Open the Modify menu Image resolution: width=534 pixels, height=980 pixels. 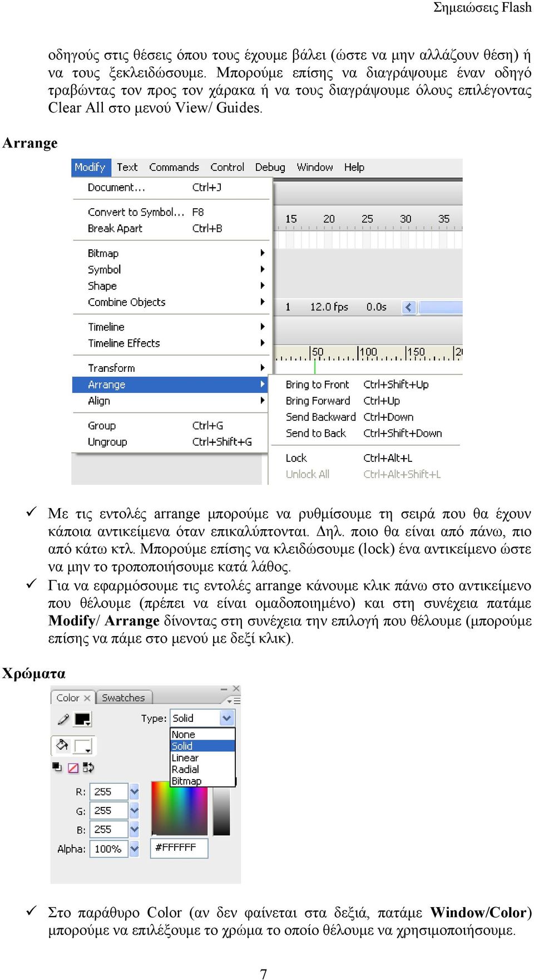click(x=90, y=167)
